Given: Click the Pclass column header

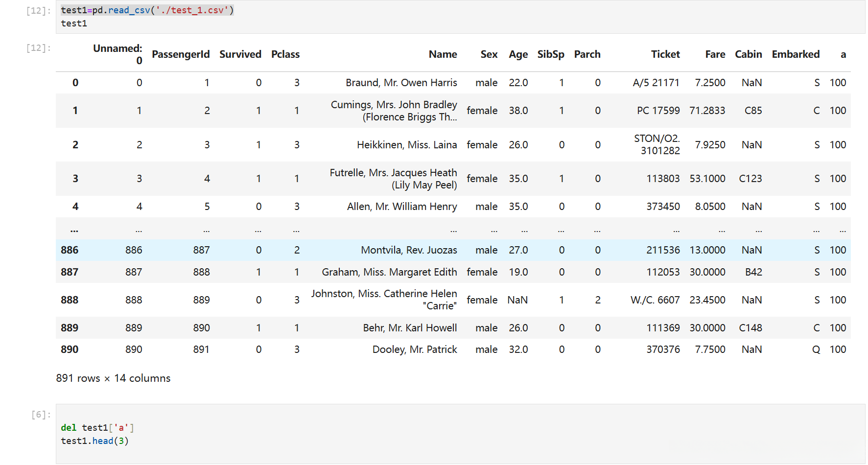Looking at the screenshot, I should click(x=285, y=54).
